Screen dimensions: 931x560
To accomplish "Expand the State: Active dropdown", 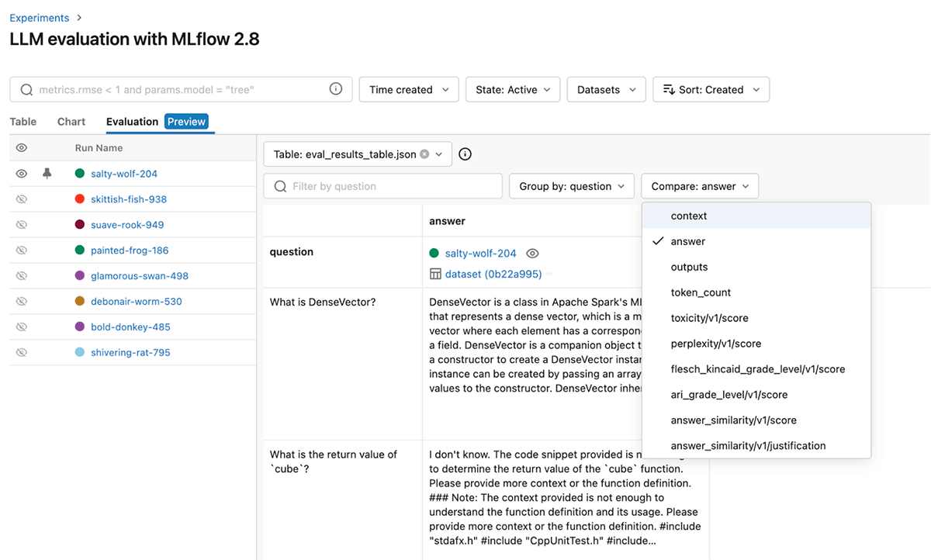I will click(513, 90).
